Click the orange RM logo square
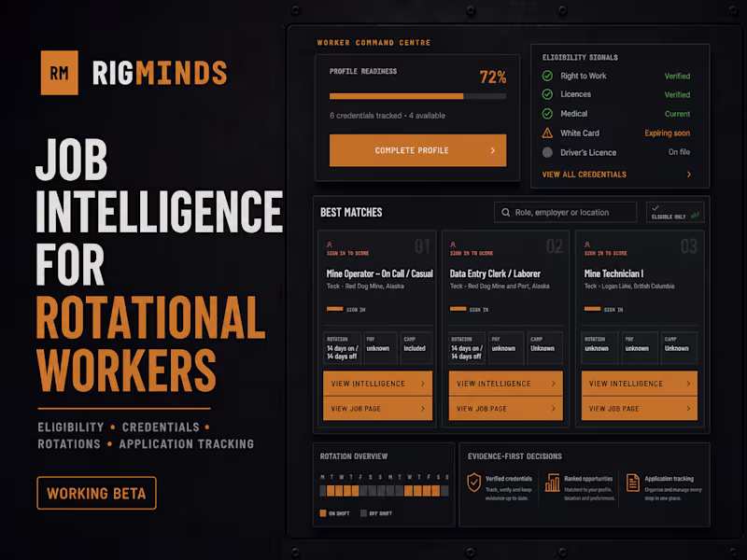Screen dimensions: 747x560 click(x=60, y=73)
